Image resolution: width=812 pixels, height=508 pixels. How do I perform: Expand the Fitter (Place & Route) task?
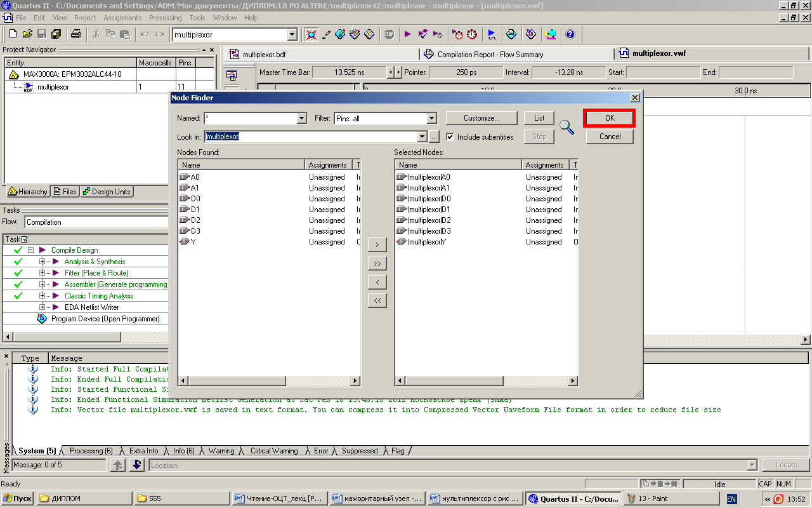pyautogui.click(x=43, y=273)
